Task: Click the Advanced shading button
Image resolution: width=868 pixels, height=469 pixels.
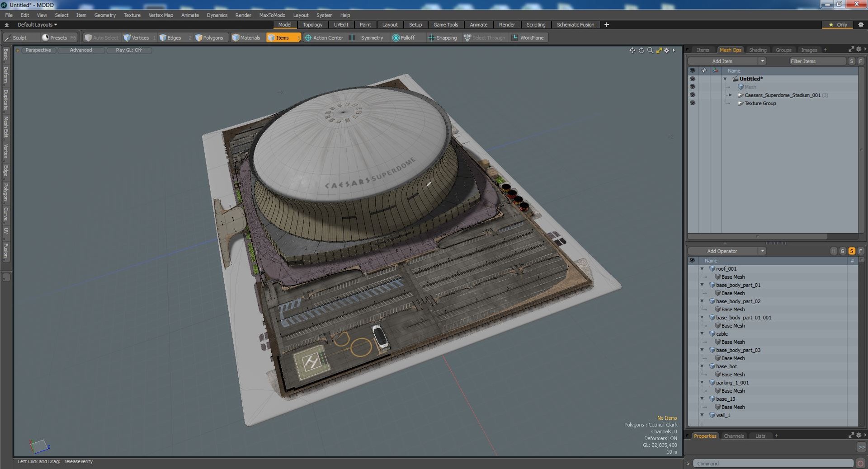Action: click(x=81, y=50)
